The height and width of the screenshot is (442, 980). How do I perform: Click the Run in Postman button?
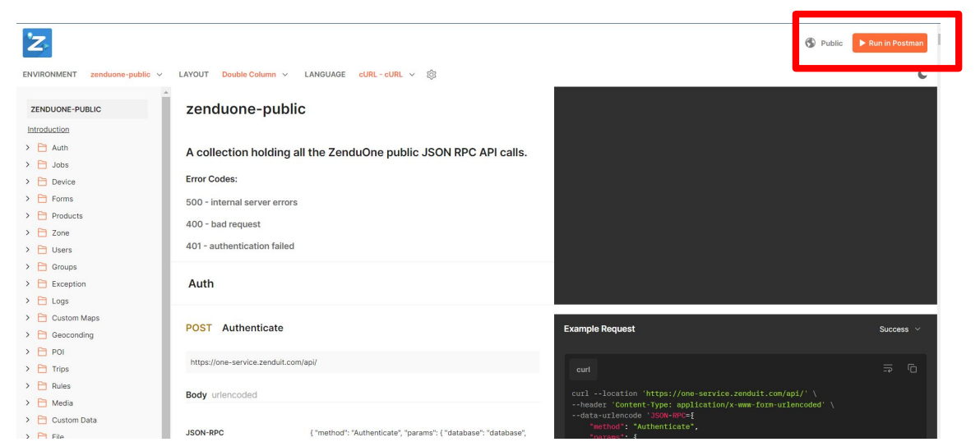(x=890, y=43)
